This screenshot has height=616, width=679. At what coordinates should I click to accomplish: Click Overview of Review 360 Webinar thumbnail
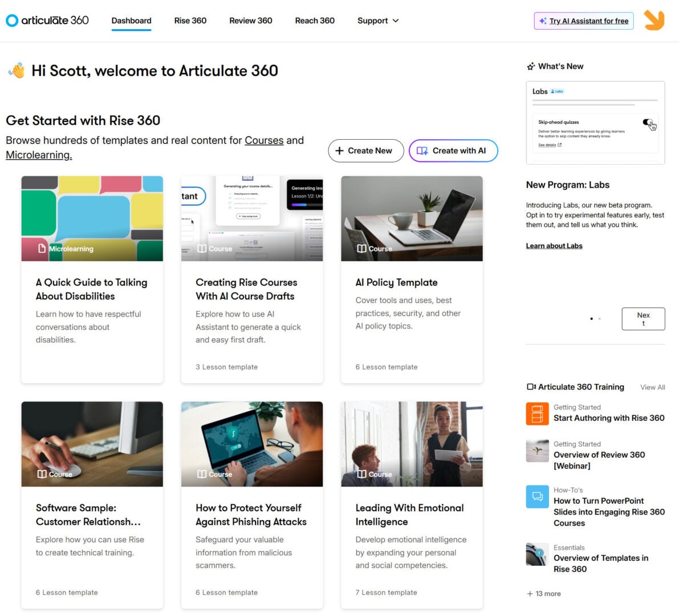[537, 451]
